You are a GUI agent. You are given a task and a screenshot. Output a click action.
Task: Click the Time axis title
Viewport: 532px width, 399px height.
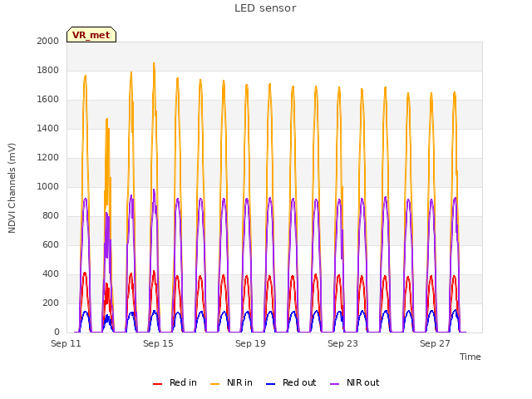click(470, 357)
